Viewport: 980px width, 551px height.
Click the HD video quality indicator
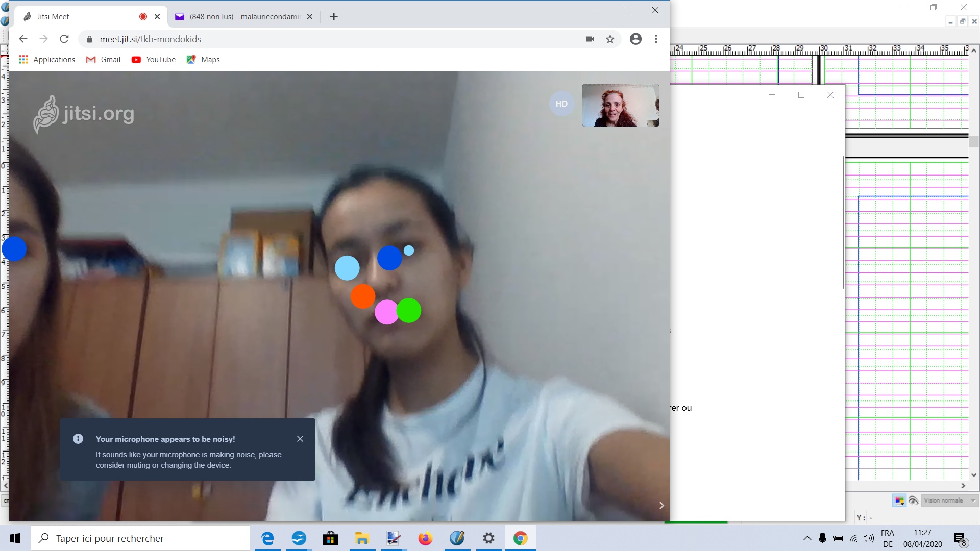tap(561, 104)
